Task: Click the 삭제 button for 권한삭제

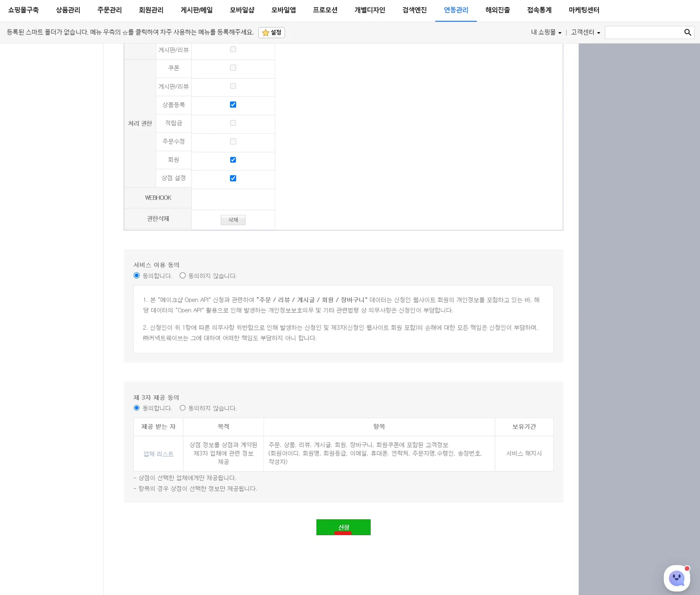Action: click(233, 220)
